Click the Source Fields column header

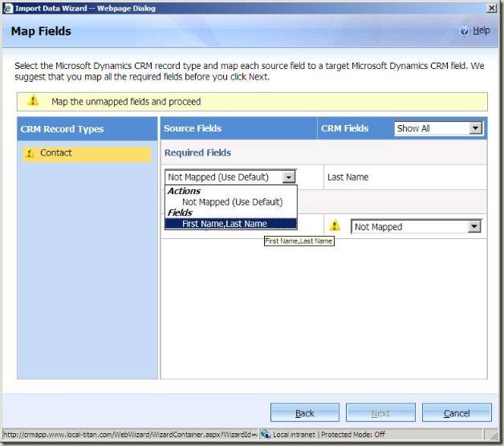[193, 128]
